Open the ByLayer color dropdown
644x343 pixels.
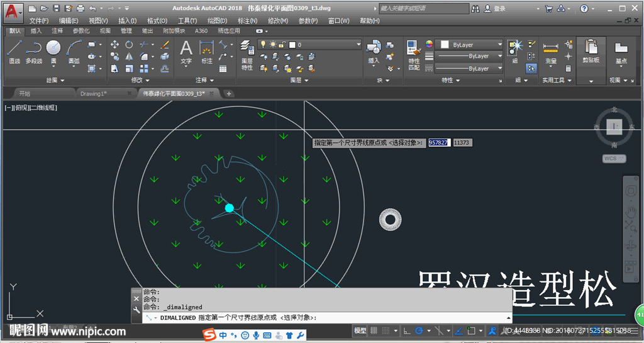pyautogui.click(x=469, y=44)
